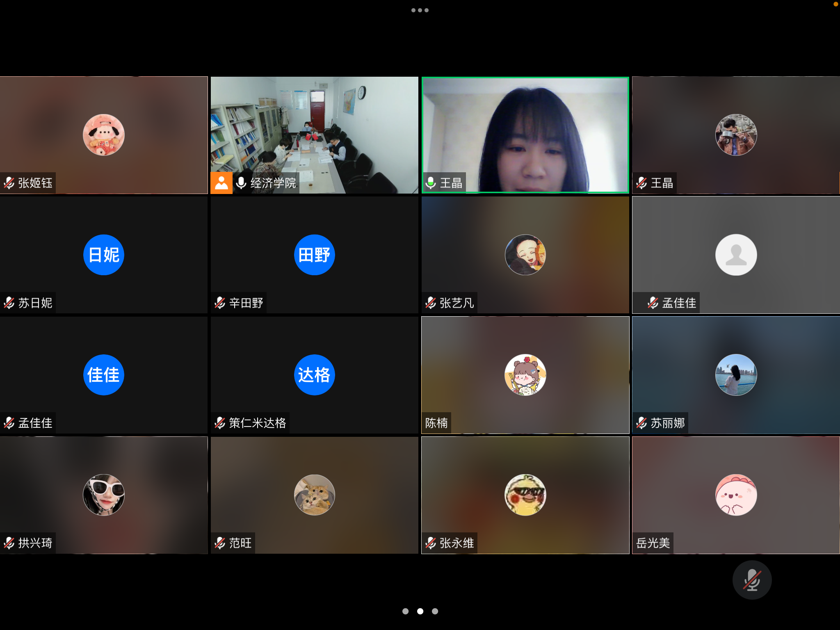The width and height of the screenshot is (840, 630).
Task: Click the muted mic icon beside 拱兴琦
Action: click(9, 543)
